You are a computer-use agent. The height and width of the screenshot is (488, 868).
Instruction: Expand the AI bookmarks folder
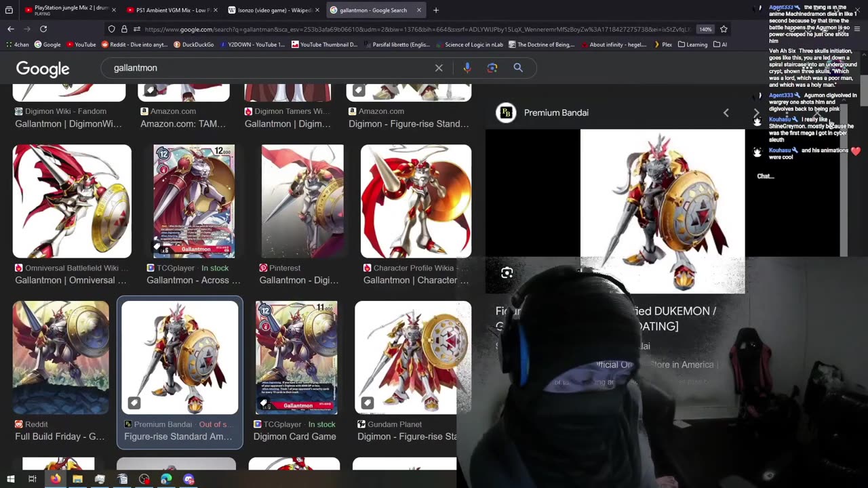[719, 45]
